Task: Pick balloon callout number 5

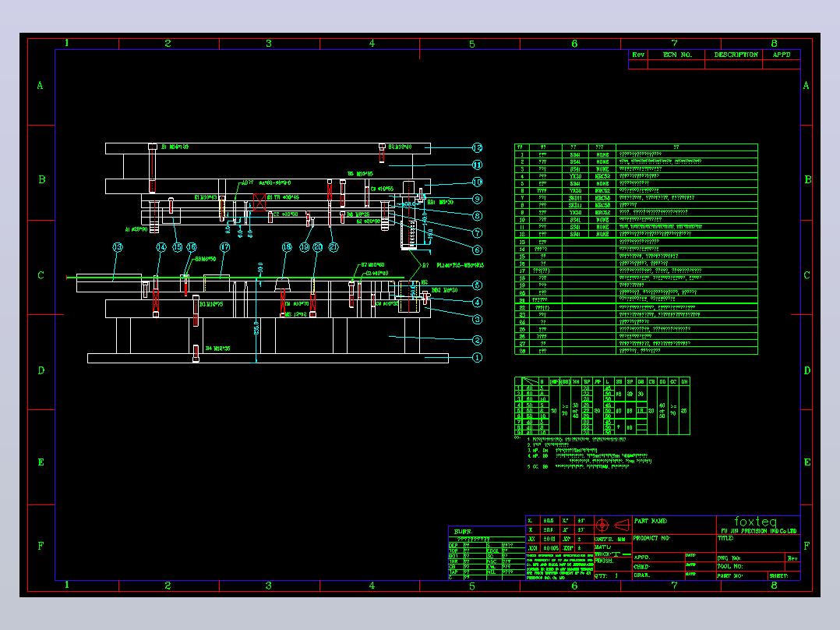Action: (477, 285)
